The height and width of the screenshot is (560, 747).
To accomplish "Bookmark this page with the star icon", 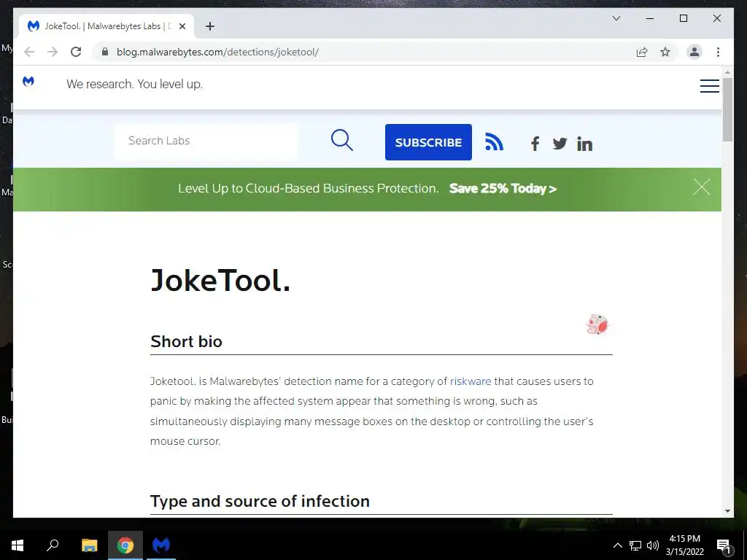I will (x=665, y=52).
